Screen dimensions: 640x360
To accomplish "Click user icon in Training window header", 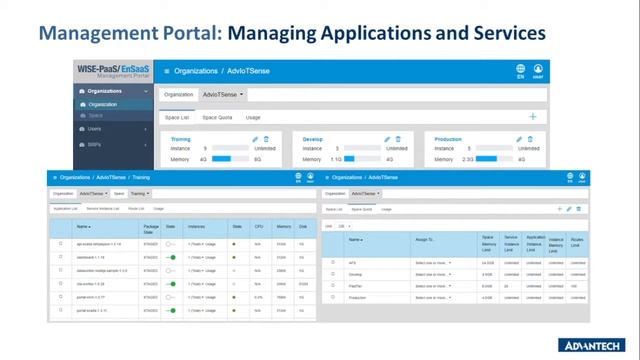I will click(310, 178).
